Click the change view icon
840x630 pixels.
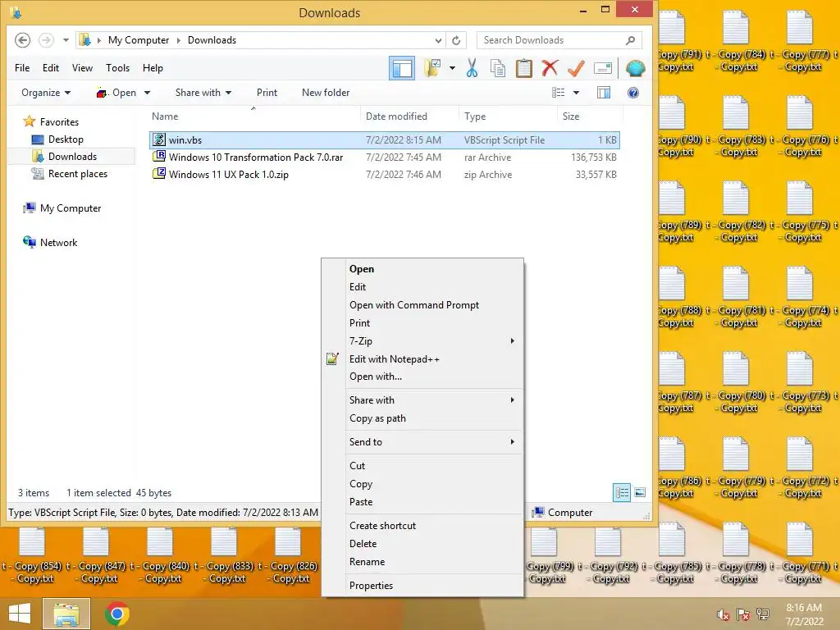[558, 93]
